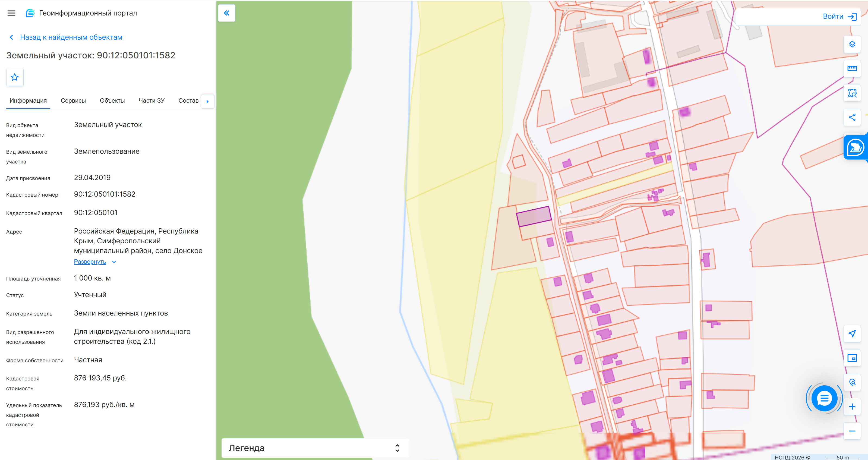This screenshot has width=868, height=460.
Task: Open the map point locator tool
Action: pos(852,383)
